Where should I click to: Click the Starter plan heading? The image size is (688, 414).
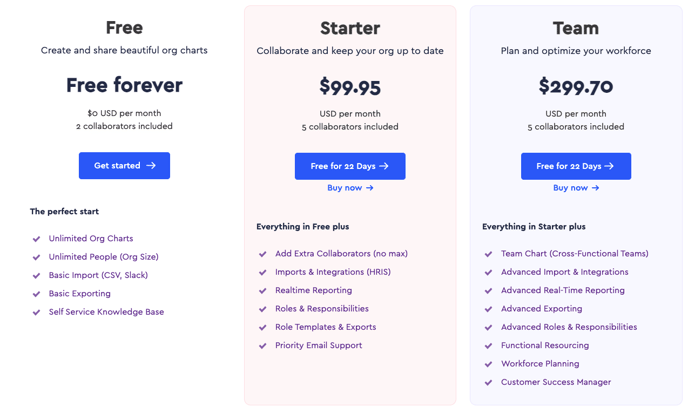(350, 28)
